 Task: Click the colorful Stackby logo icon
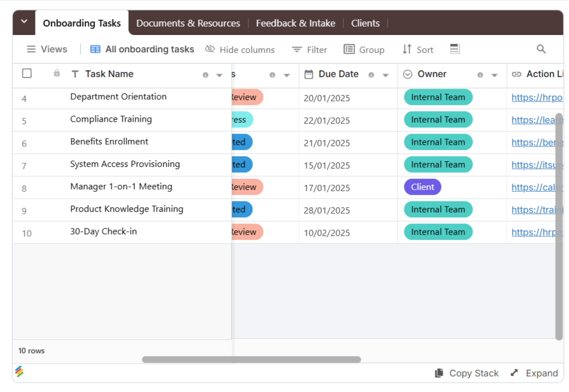click(19, 371)
